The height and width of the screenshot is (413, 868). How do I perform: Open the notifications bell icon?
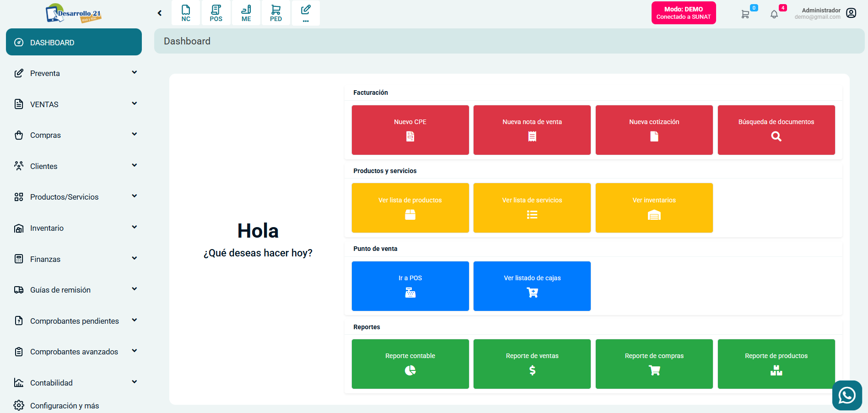(774, 14)
